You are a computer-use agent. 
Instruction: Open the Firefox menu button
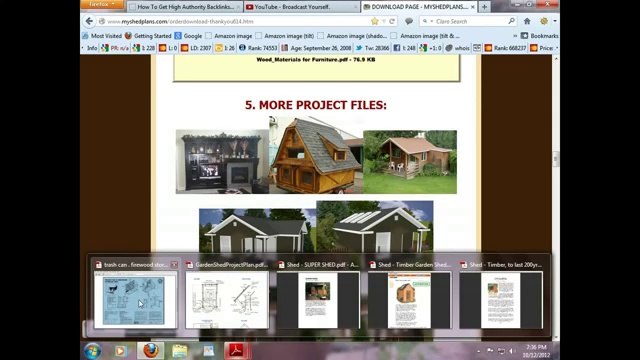click(x=102, y=4)
